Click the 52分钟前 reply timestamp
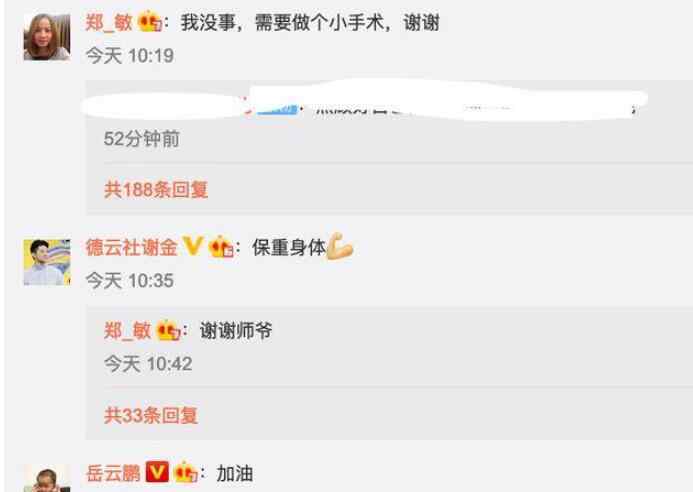Screen dimensions: 693x492 pos(142,139)
